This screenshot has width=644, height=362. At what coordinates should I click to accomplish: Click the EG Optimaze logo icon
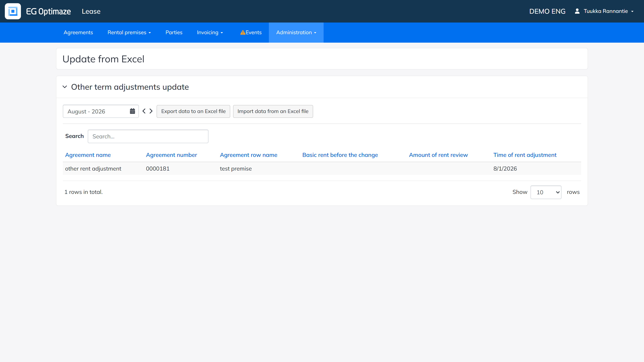(x=13, y=11)
